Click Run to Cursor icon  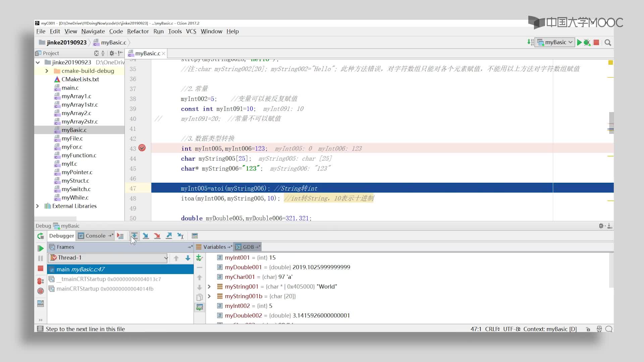180,236
